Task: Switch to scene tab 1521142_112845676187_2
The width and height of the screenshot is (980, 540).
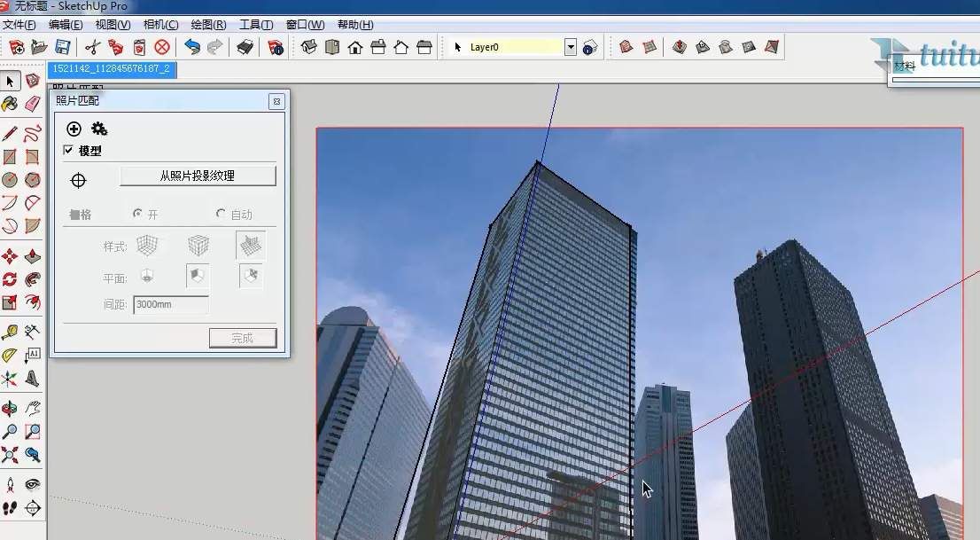Action: (111, 68)
